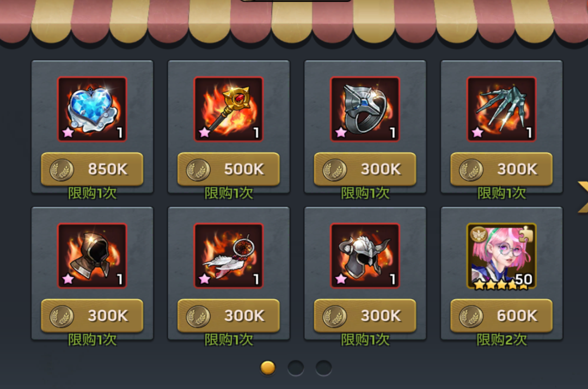This screenshot has width=588, height=389.
Task: Buy the scepter for 500K coins
Action: coord(228,169)
